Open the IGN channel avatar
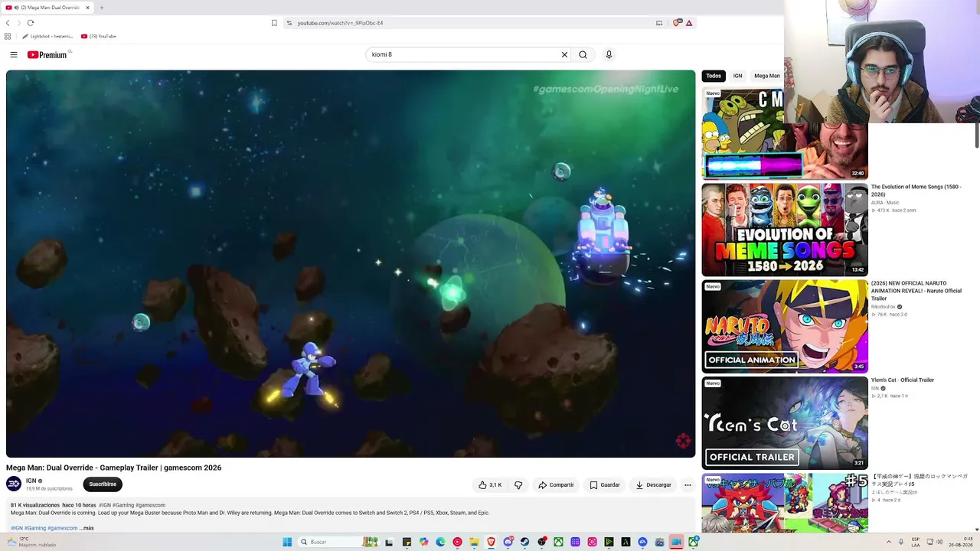Image resolution: width=980 pixels, height=551 pixels. (14, 484)
